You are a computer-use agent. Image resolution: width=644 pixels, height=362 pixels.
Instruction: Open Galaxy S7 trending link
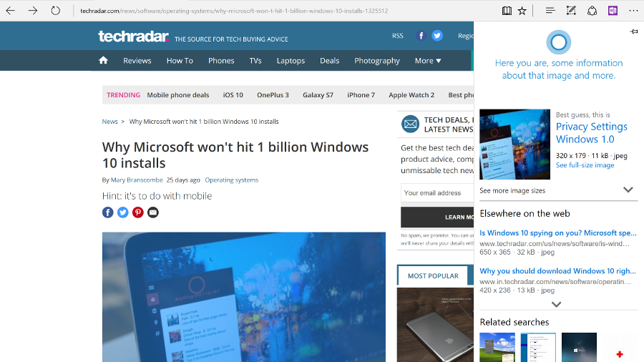[x=318, y=95]
